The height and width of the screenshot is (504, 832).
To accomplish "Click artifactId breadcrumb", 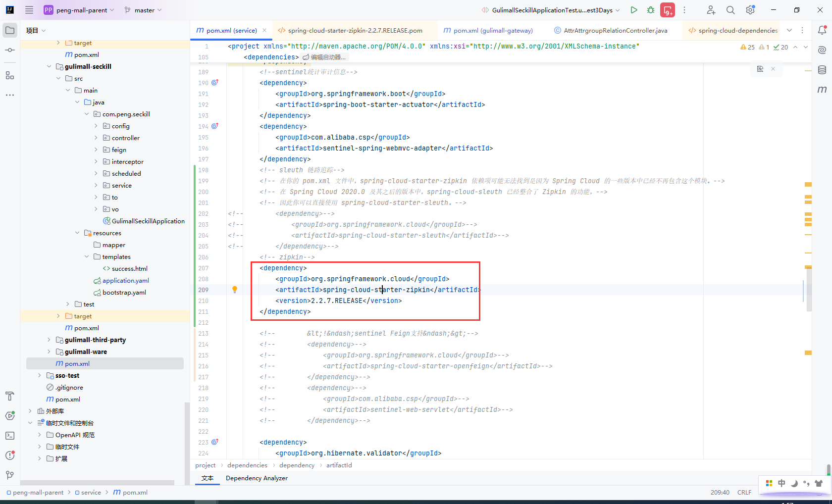I will [x=339, y=465].
